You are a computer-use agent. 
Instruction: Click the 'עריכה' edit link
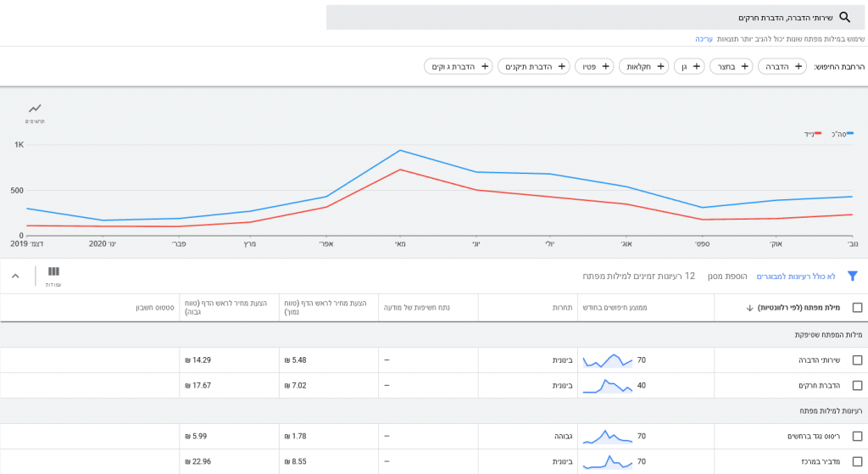704,39
